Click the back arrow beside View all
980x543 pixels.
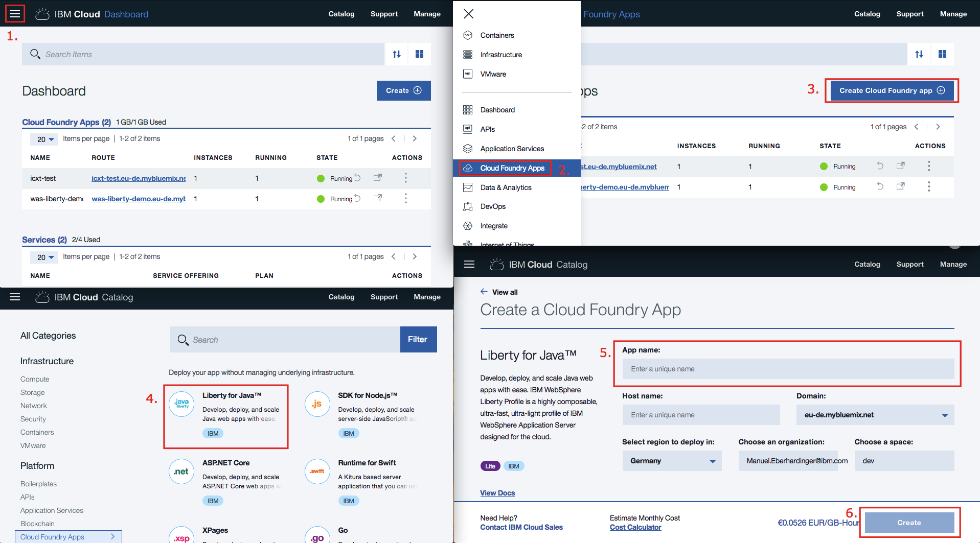[484, 292]
